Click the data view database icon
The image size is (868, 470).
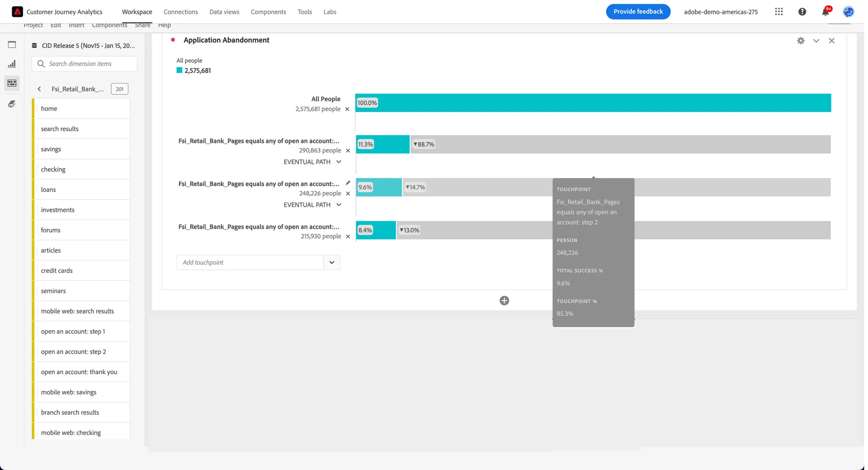(34, 46)
